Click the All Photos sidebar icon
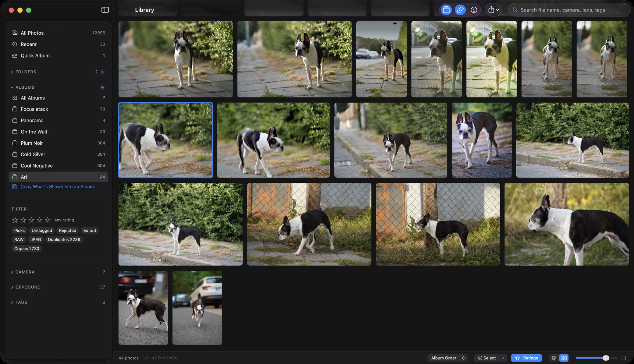The height and width of the screenshot is (364, 634). [15, 33]
